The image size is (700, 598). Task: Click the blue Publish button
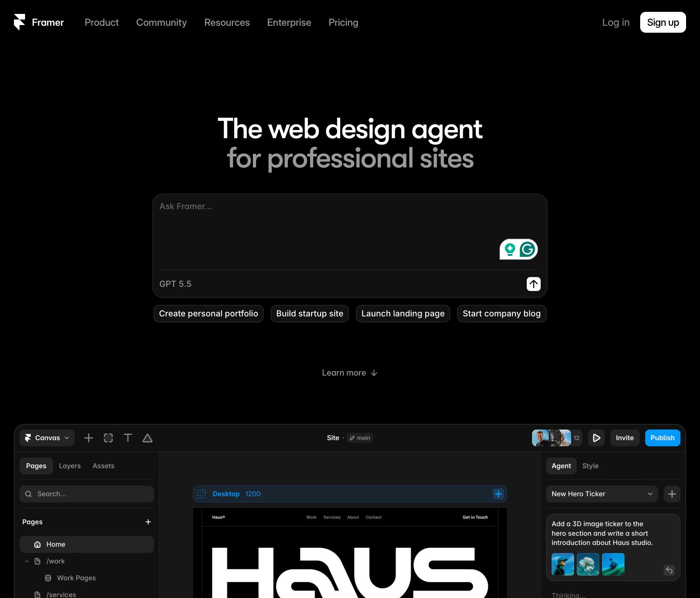[x=662, y=438]
